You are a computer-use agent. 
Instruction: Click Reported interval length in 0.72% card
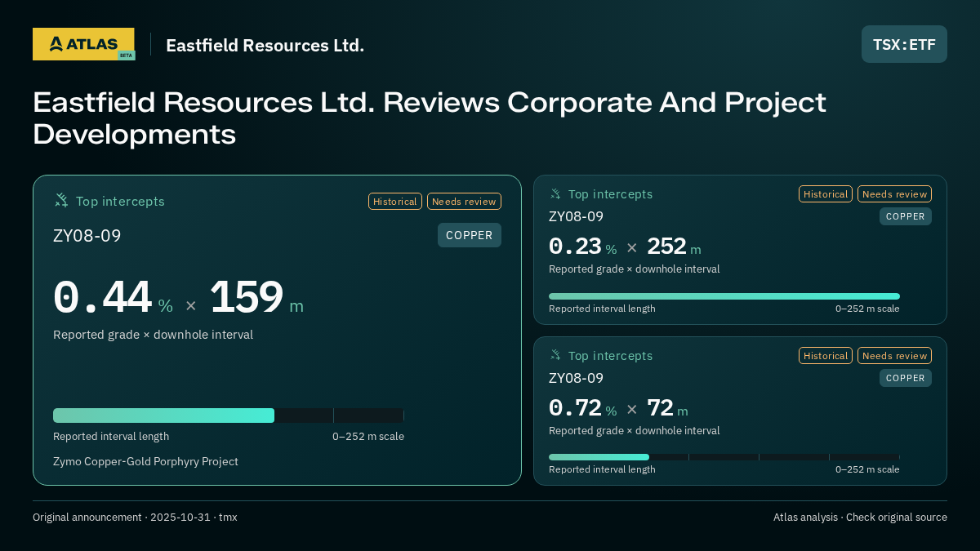(x=602, y=469)
